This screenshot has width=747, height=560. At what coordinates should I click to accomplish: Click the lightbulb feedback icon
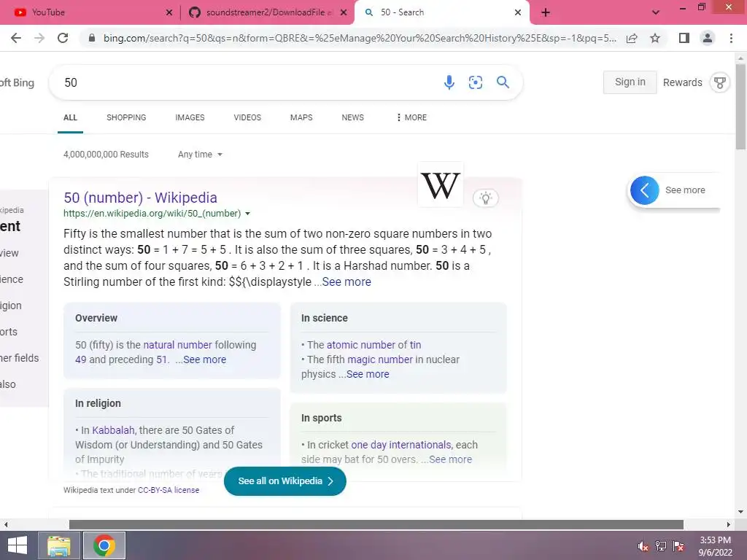[x=485, y=198]
